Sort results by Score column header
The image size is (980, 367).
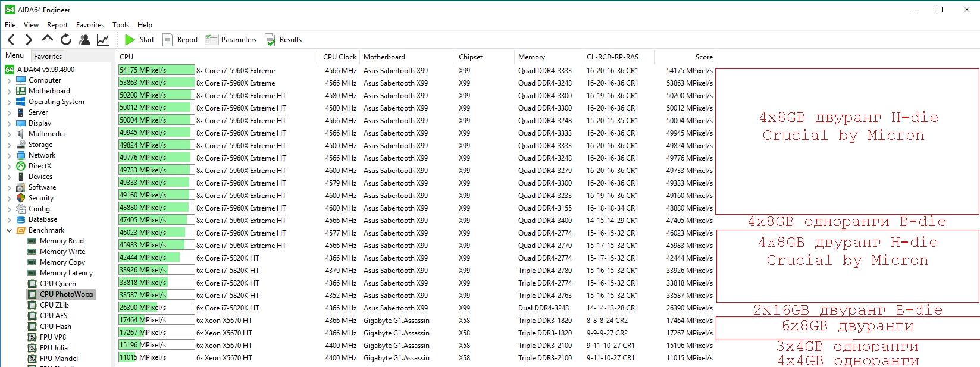[703, 57]
